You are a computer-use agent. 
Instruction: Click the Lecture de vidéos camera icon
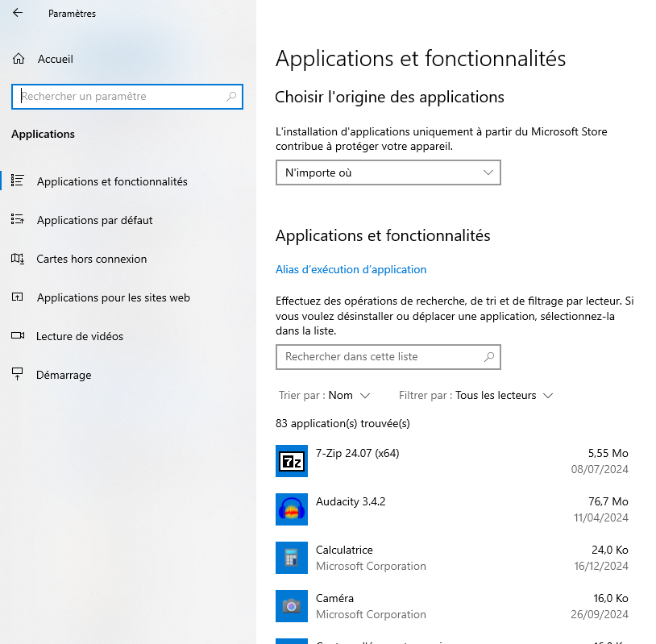pos(18,335)
